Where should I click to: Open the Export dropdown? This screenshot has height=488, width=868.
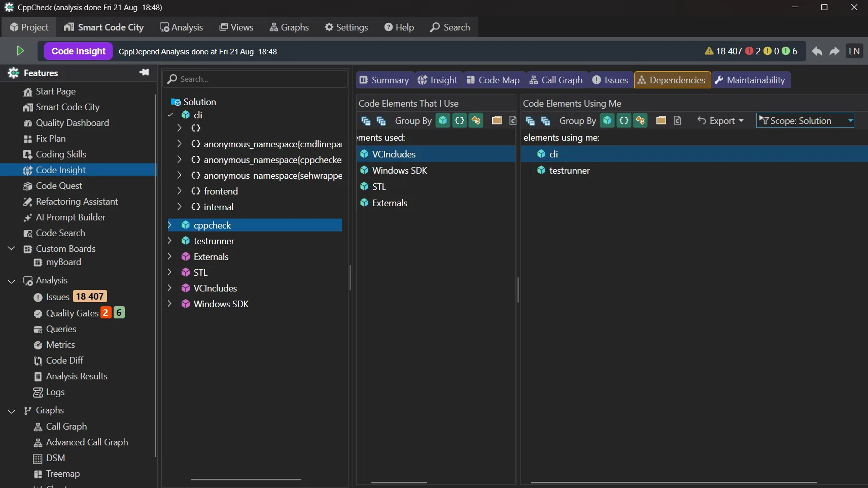click(720, 120)
